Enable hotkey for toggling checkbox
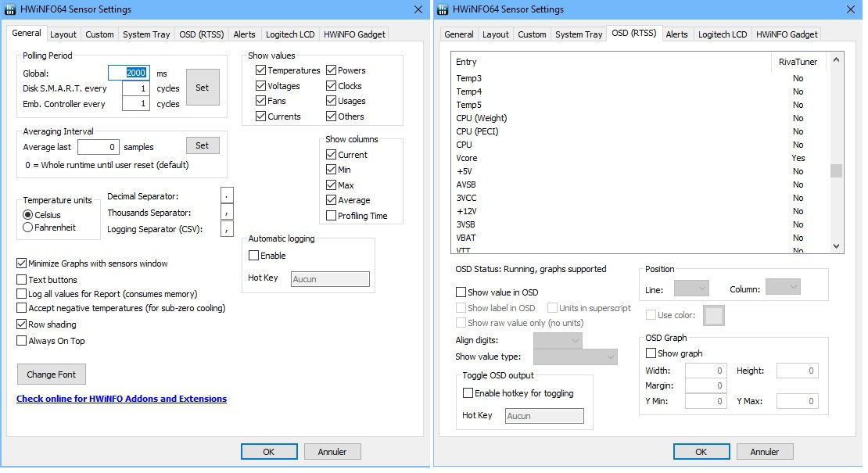868x473 pixels. tap(468, 393)
